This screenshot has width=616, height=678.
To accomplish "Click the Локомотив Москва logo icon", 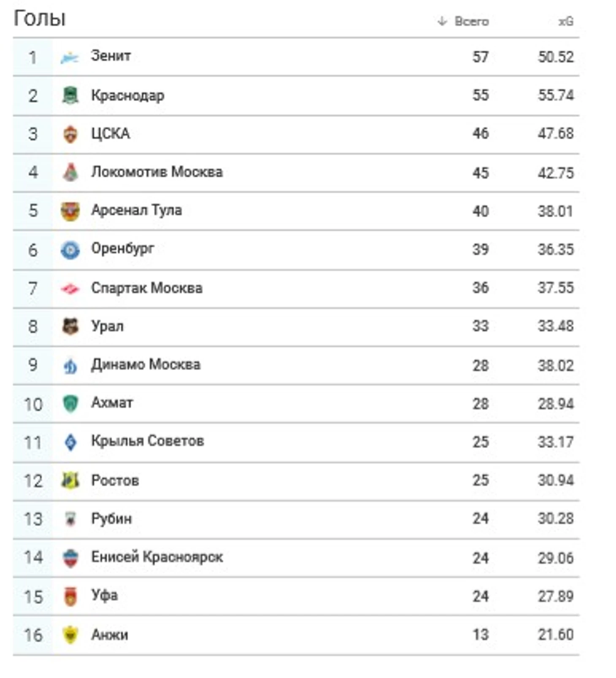I will [70, 172].
